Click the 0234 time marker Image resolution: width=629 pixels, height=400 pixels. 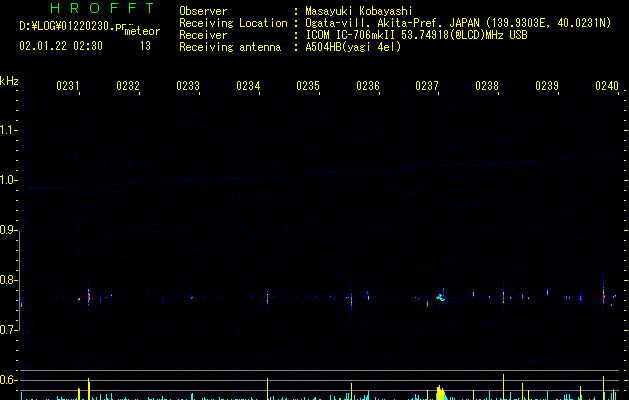coord(248,86)
